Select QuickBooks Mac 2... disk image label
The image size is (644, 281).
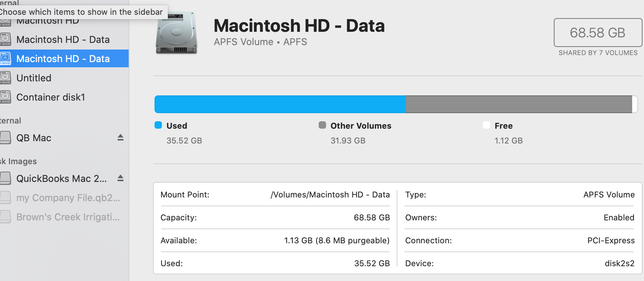coord(61,178)
